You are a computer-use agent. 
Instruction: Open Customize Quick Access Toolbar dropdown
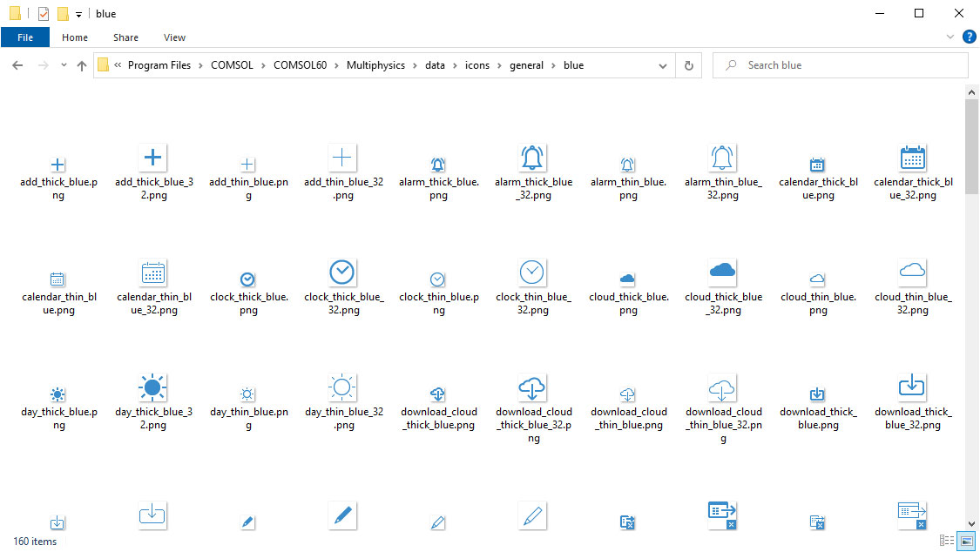78,15
